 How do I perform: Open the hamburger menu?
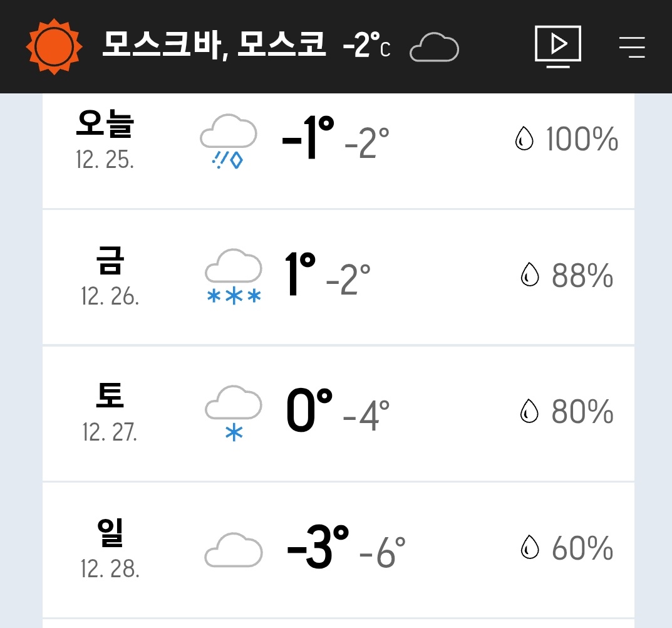pyautogui.click(x=632, y=47)
